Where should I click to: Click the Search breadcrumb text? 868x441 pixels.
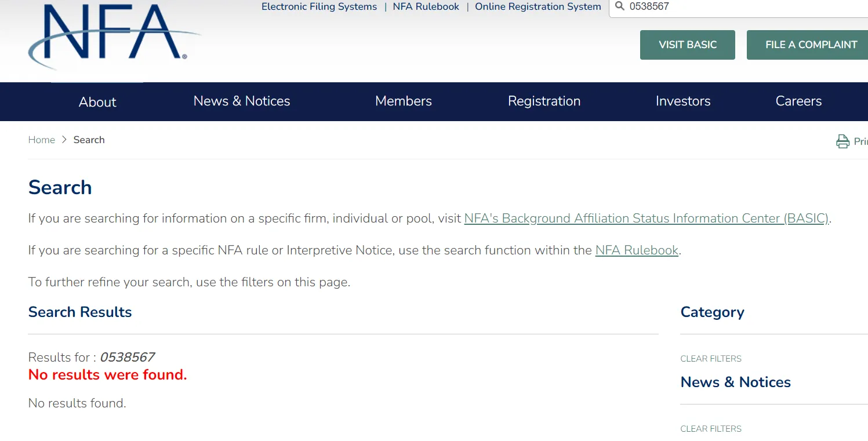pos(89,140)
